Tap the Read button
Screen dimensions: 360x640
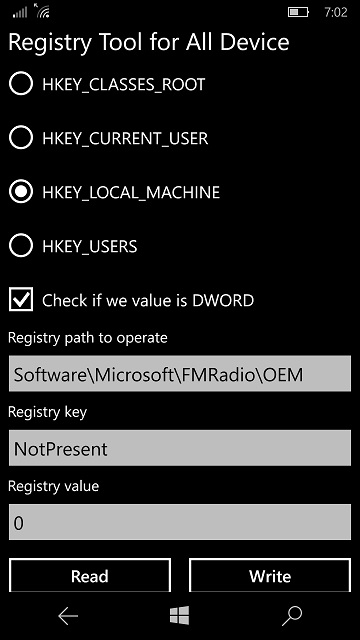pos(90,575)
